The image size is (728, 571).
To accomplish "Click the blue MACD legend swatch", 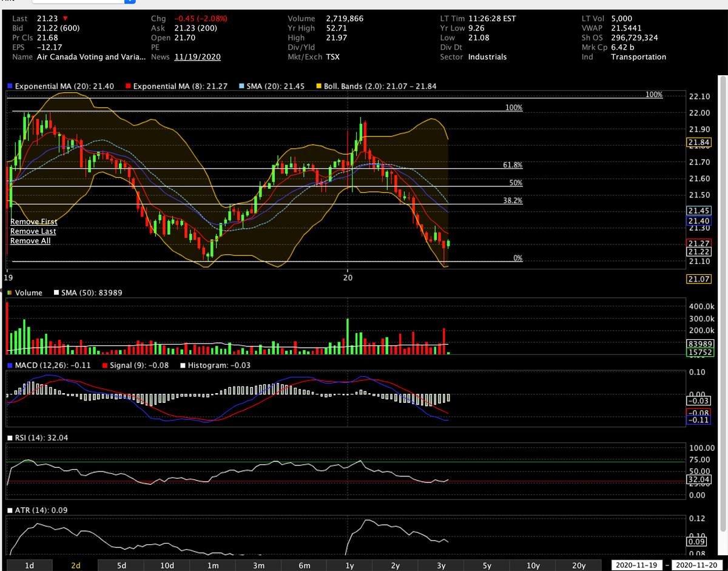I will (9, 366).
